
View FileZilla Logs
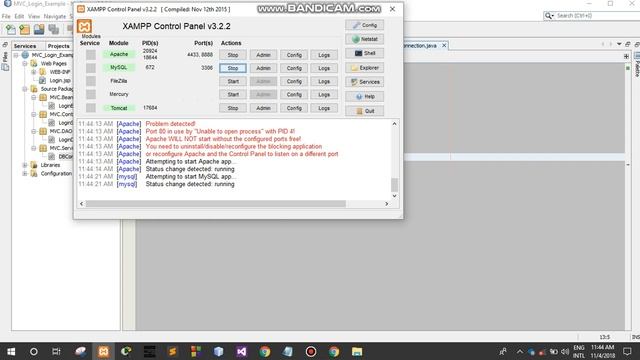[324, 81]
